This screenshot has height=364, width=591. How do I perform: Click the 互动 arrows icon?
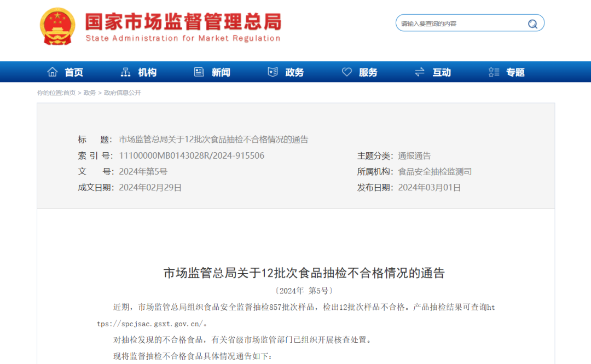[x=419, y=72]
